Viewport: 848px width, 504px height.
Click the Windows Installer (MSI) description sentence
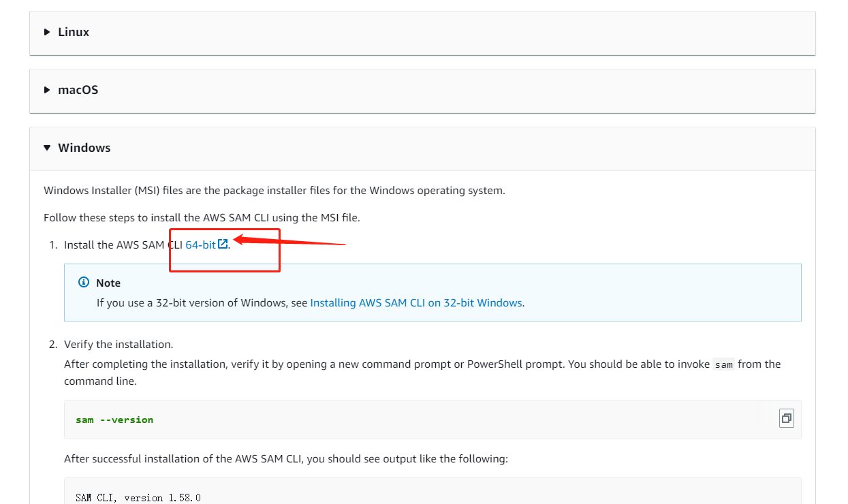[x=274, y=190]
